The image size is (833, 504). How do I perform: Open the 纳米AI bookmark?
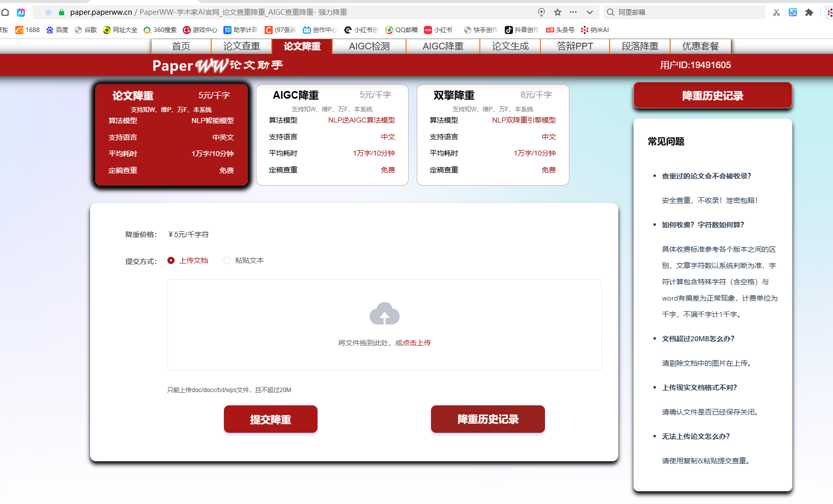[595, 29]
